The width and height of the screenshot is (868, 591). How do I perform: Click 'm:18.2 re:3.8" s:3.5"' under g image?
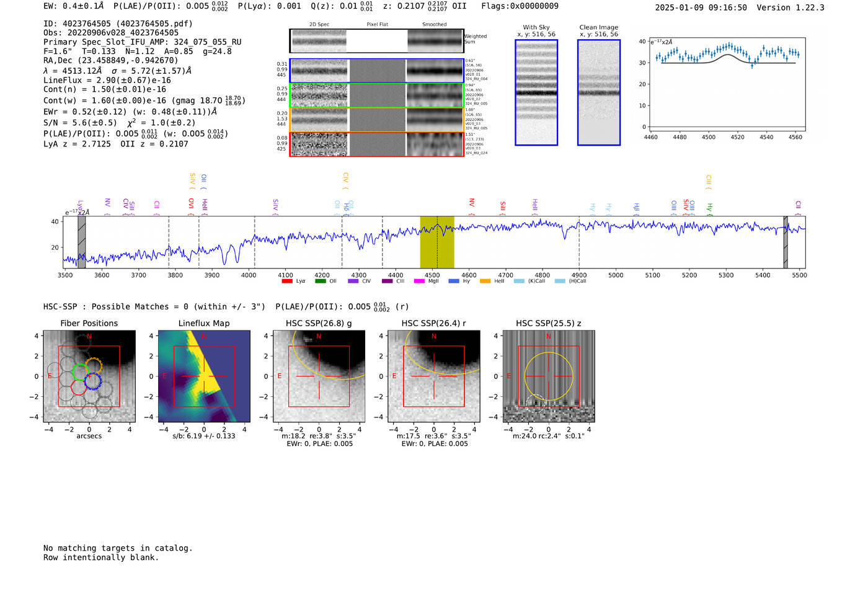pos(319,436)
